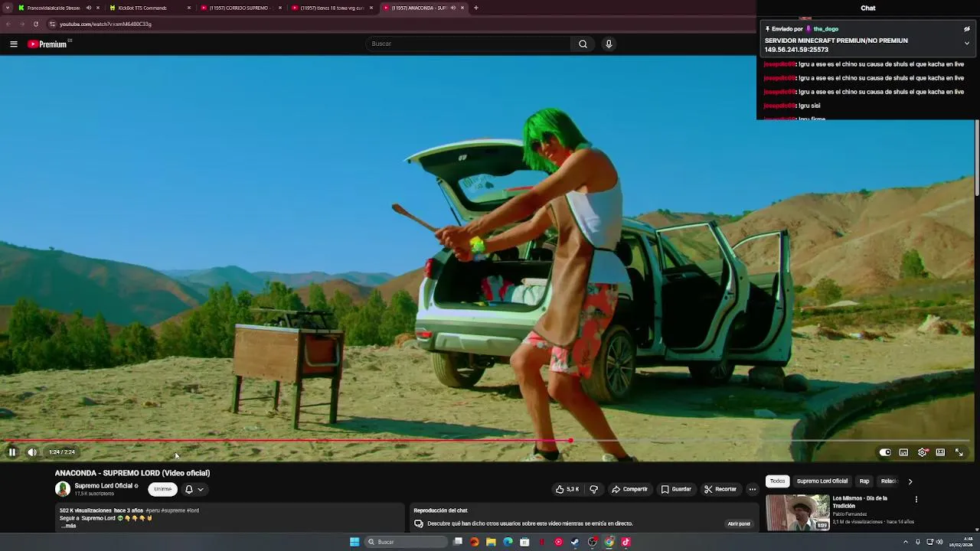Select the Supremo Lord Oficial filter chip
This screenshot has width=980, height=551.
pos(822,481)
